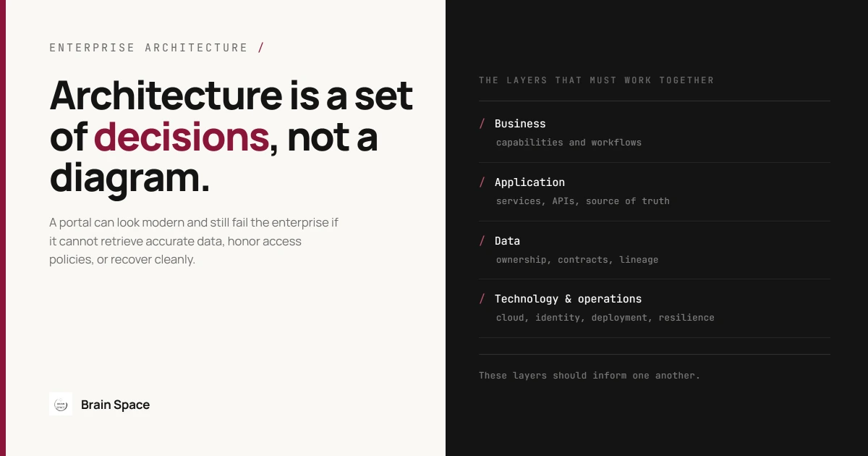Click the 'capabilities and workflows' description
The image size is (868, 456).
tap(569, 143)
